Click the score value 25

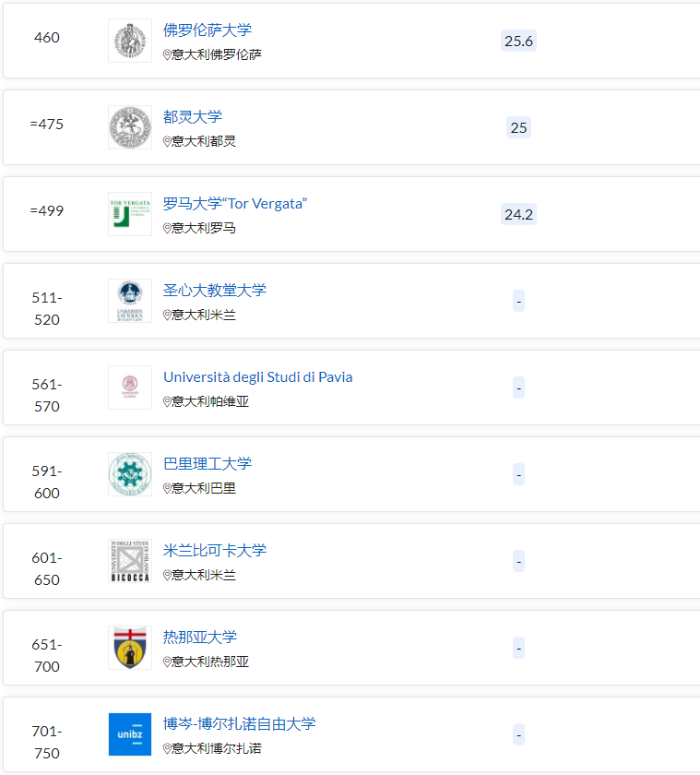tap(518, 127)
